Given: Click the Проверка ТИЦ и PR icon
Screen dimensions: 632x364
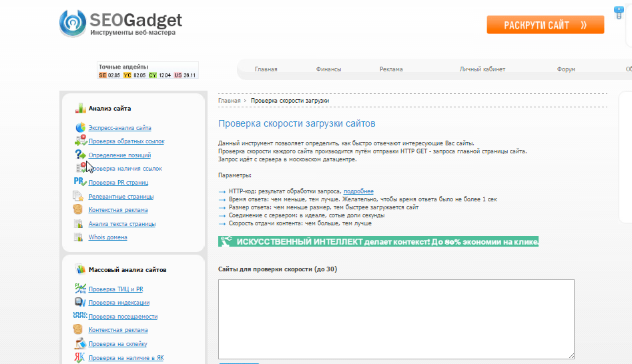Looking at the screenshot, I should pos(80,288).
